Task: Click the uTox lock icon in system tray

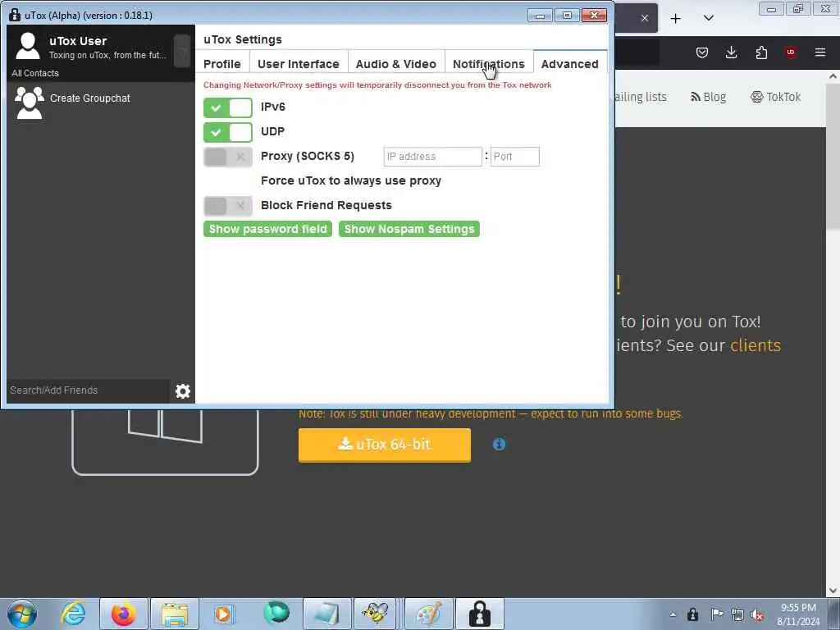Action: pos(692,614)
